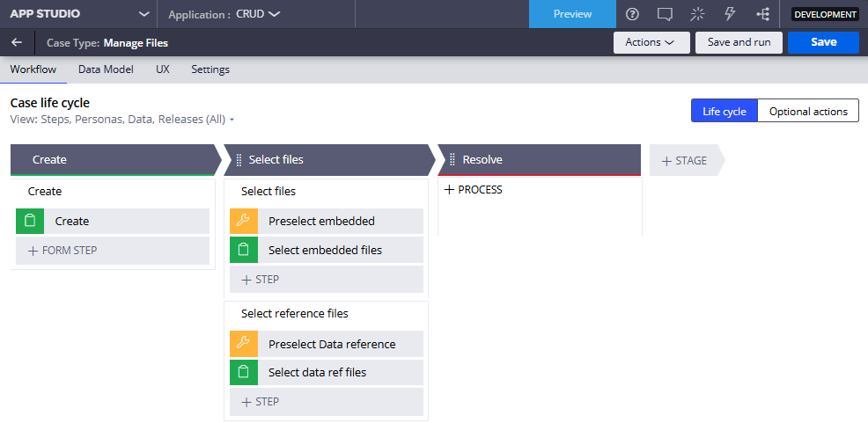868x423 pixels.
Task: Click the blue Save button
Action: pyautogui.click(x=823, y=42)
